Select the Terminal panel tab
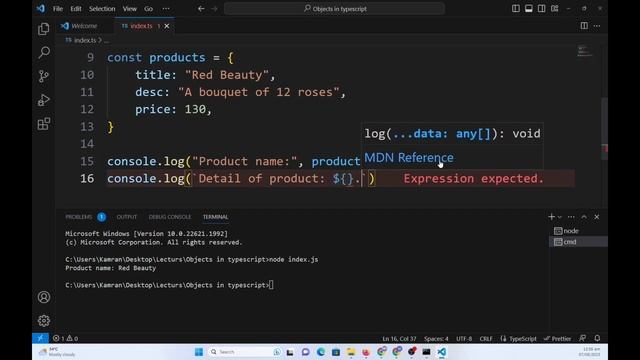 (x=216, y=217)
